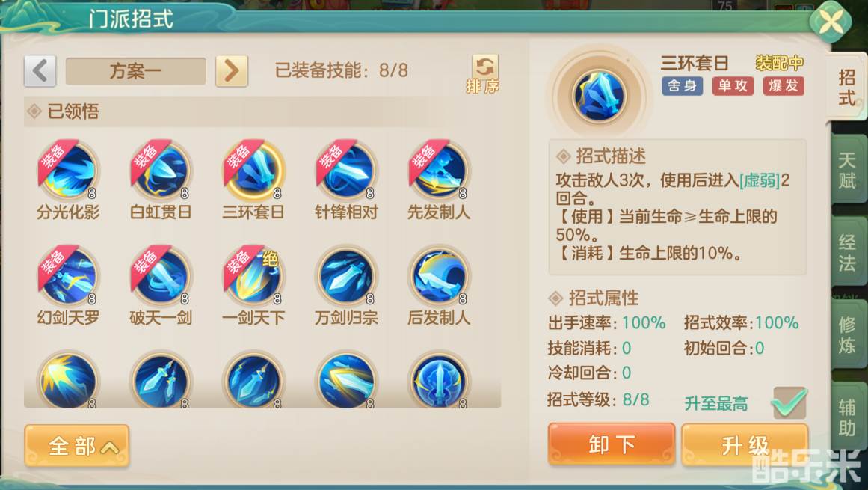Viewport: 868px width, 490px height.
Task: Close the 门派招式 panel
Action: click(x=831, y=22)
